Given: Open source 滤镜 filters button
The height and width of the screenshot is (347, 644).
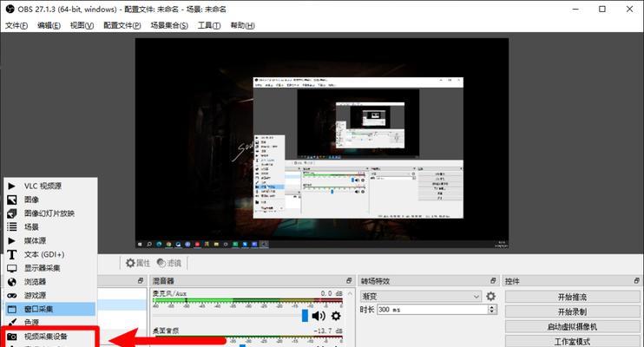Looking at the screenshot, I should point(169,263).
